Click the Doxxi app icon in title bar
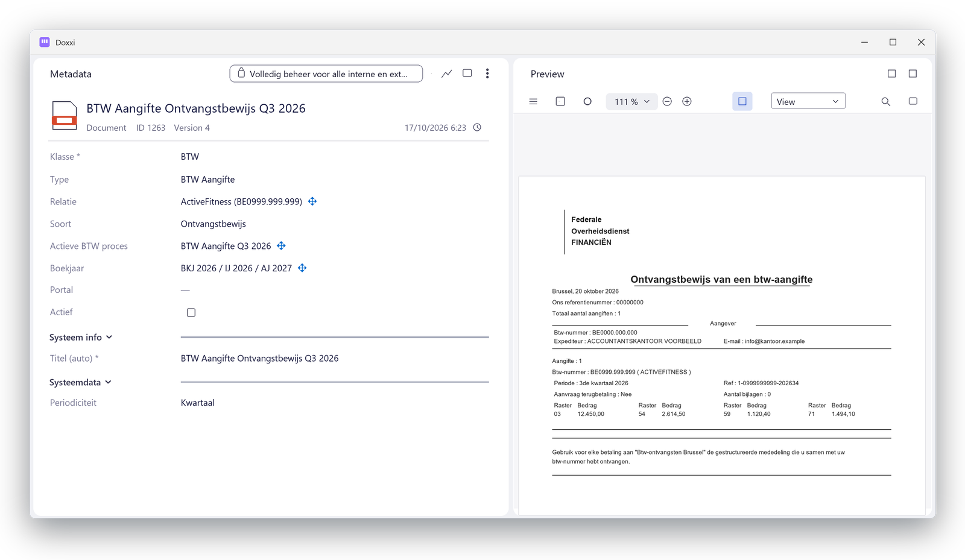 (45, 42)
